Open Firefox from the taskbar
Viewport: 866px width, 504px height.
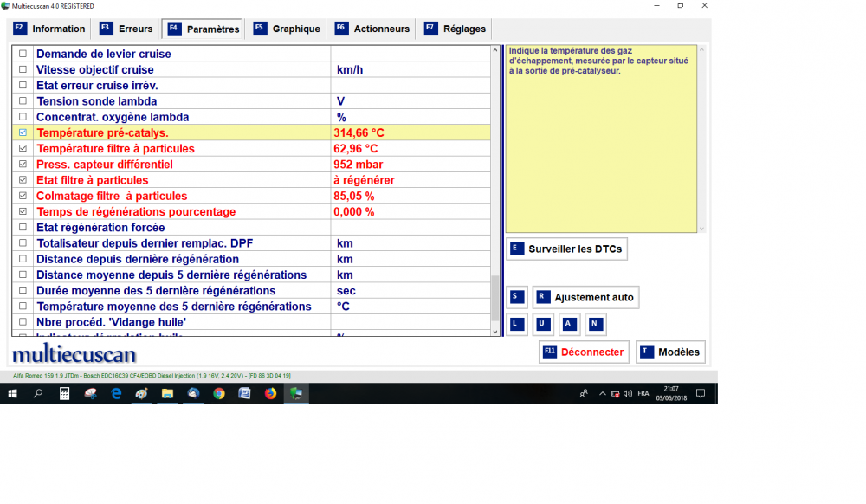pyautogui.click(x=270, y=393)
